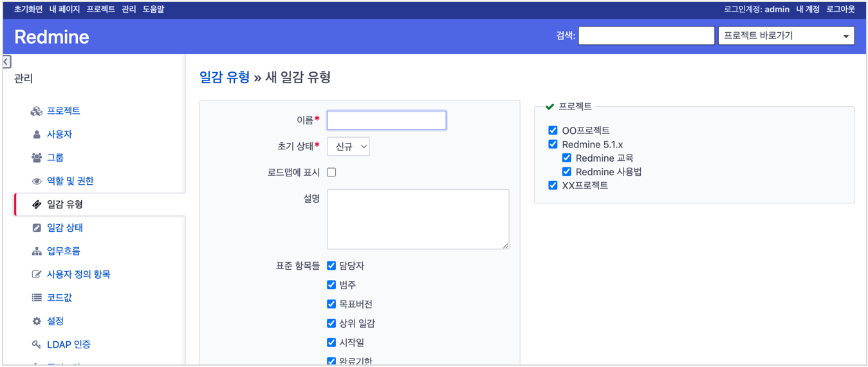Click the 검색 label link

click(x=564, y=36)
